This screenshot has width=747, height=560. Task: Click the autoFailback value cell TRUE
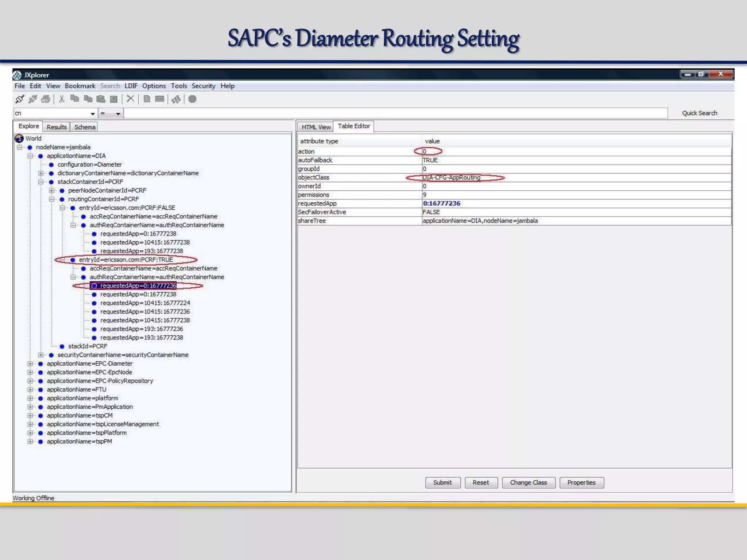577,160
